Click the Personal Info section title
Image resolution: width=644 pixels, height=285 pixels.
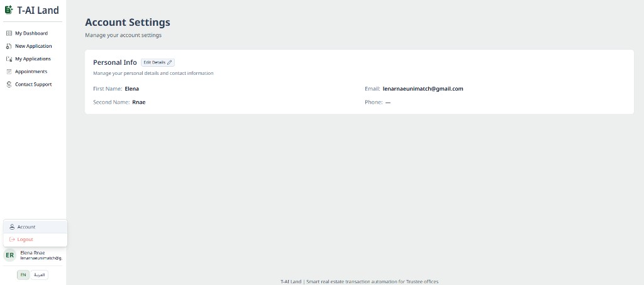[115, 62]
